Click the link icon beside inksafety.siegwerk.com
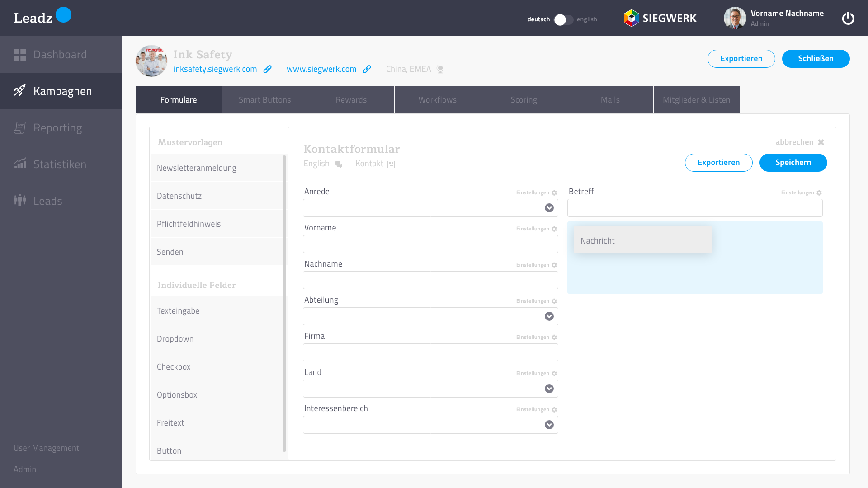868x488 pixels. [x=268, y=69]
